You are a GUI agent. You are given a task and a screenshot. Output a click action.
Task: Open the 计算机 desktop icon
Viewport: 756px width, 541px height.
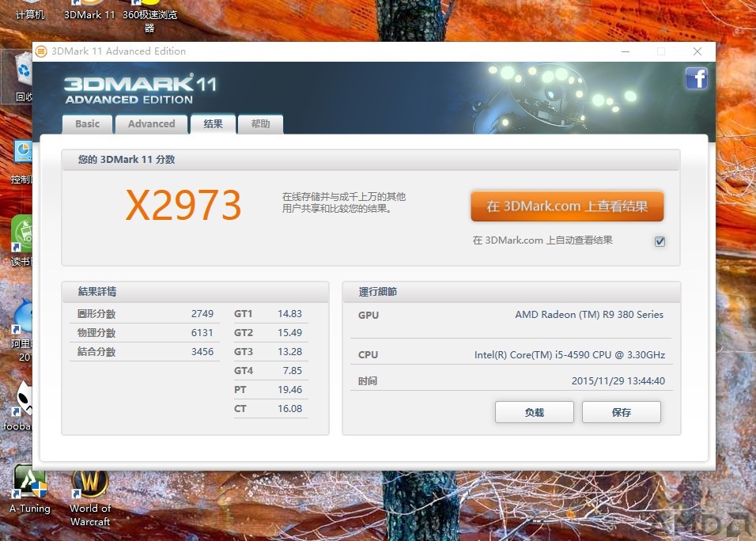click(x=30, y=10)
